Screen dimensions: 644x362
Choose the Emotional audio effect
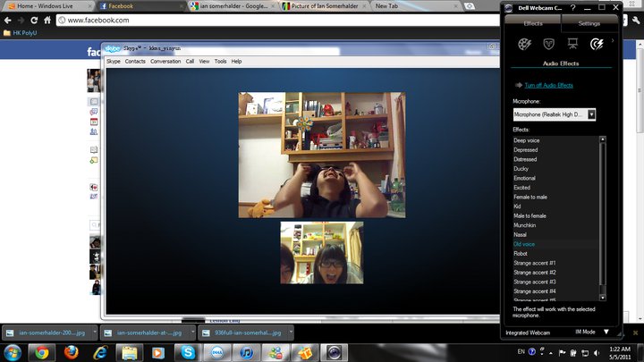click(524, 178)
